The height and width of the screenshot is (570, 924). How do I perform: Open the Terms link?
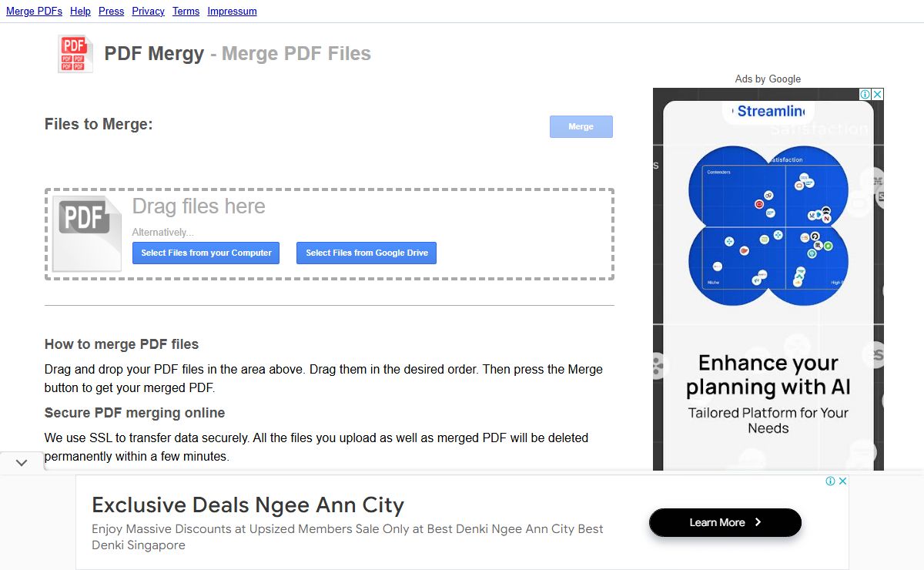[186, 12]
